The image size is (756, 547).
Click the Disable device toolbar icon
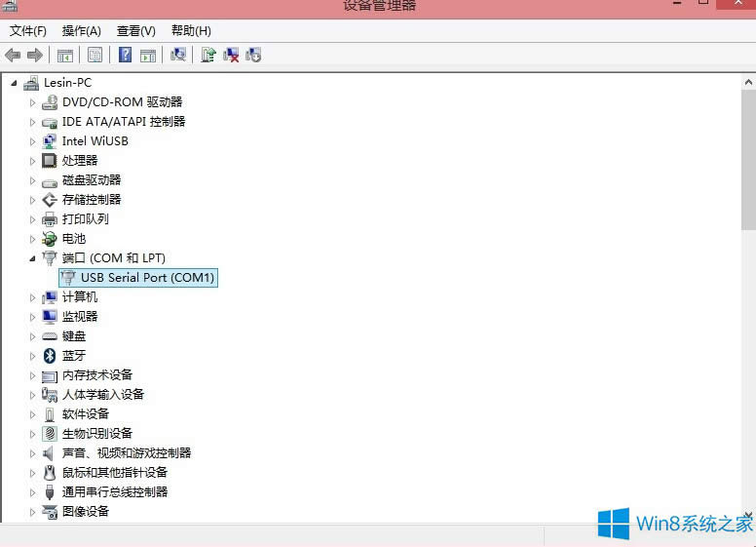(253, 55)
